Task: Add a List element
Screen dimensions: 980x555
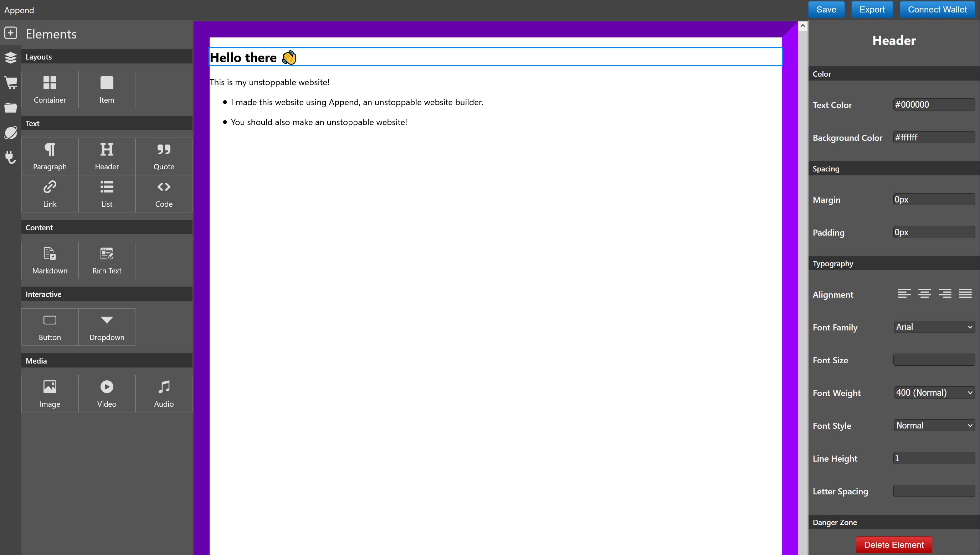Action: pyautogui.click(x=107, y=194)
